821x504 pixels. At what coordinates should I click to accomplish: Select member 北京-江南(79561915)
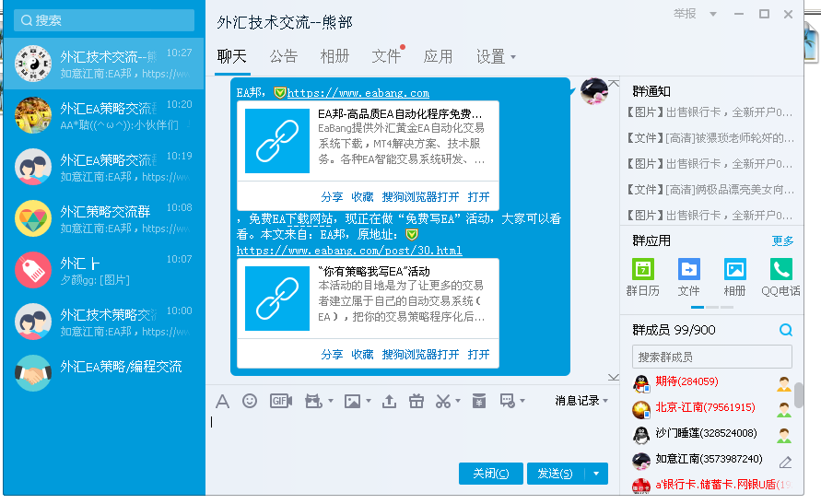[705, 407]
